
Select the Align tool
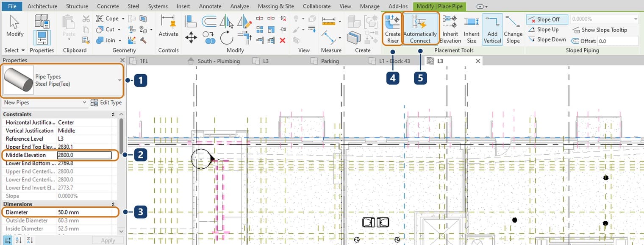click(191, 21)
